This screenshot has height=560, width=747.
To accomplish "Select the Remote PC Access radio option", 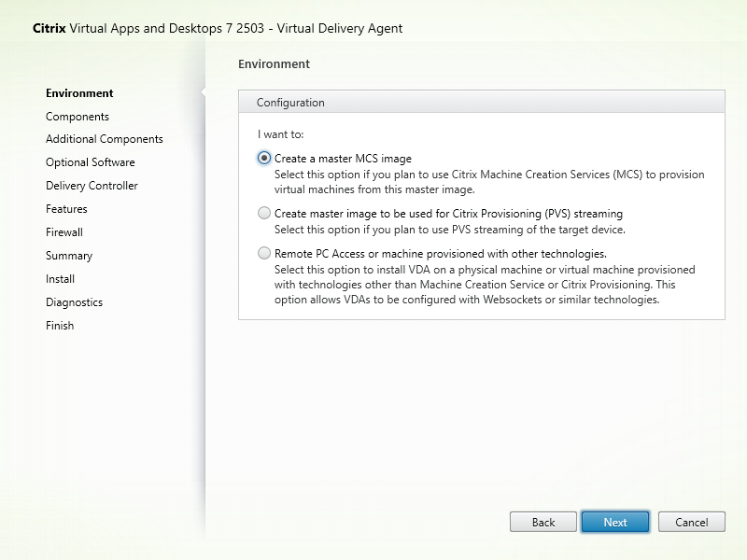I will click(264, 254).
